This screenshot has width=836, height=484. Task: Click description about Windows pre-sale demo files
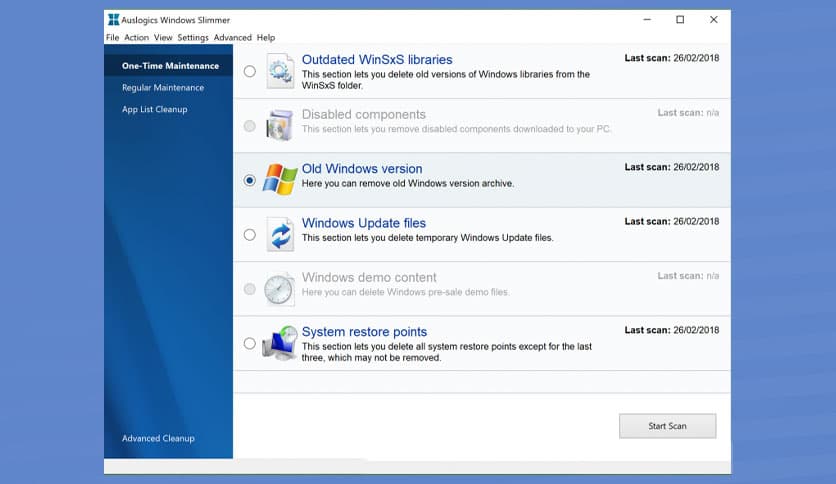tap(406, 292)
